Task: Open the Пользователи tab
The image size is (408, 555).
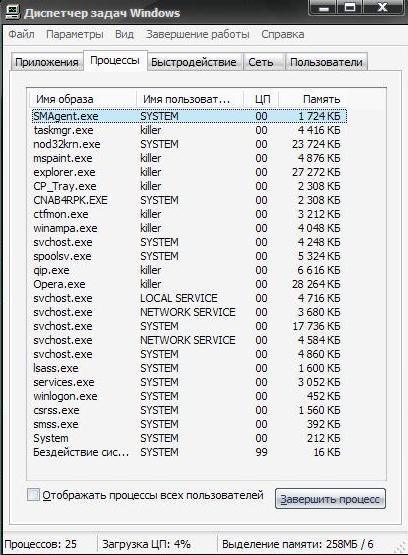Action: 326,62
